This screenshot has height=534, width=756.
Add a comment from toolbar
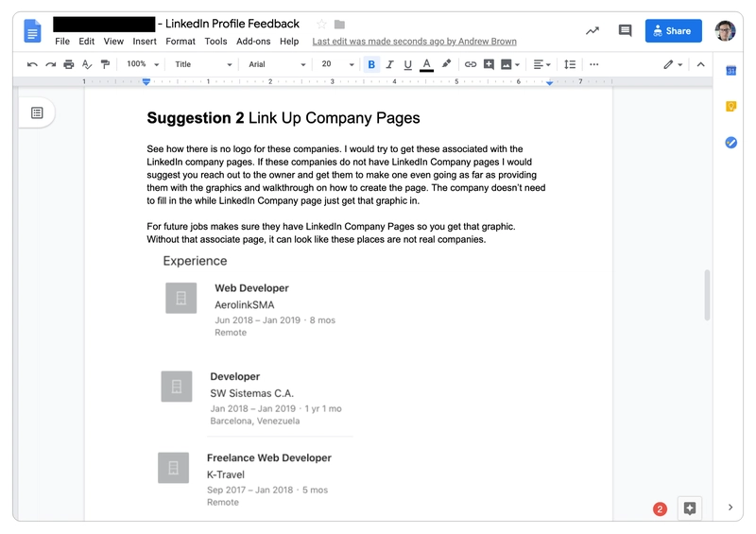[x=489, y=64]
